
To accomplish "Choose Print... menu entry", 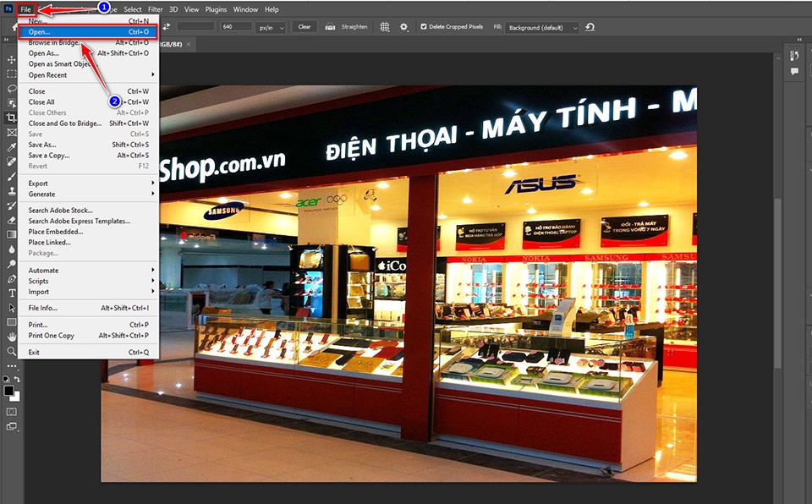I will point(89,325).
